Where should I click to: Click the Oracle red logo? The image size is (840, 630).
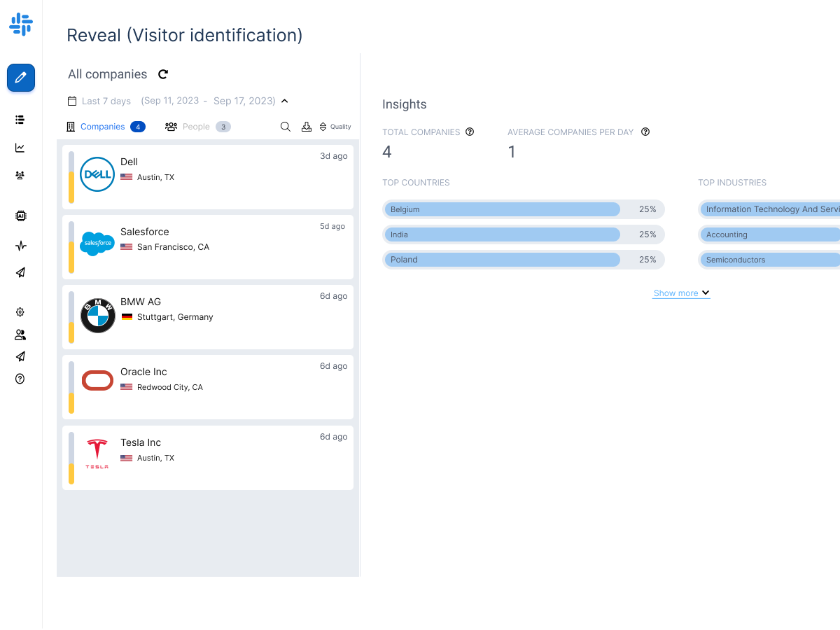point(97,380)
